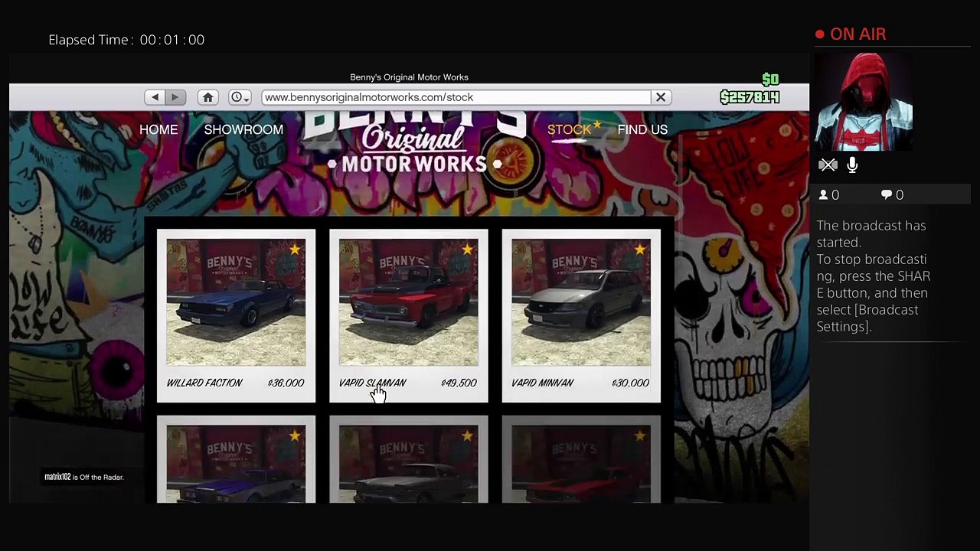Open the blue car card in second row

tap(236, 459)
